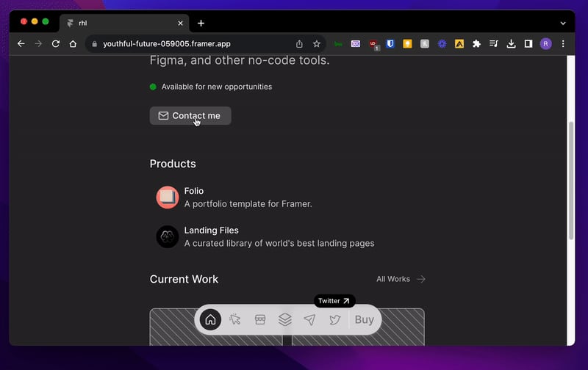Click the browser forward arrow
588x370 pixels.
(38, 44)
